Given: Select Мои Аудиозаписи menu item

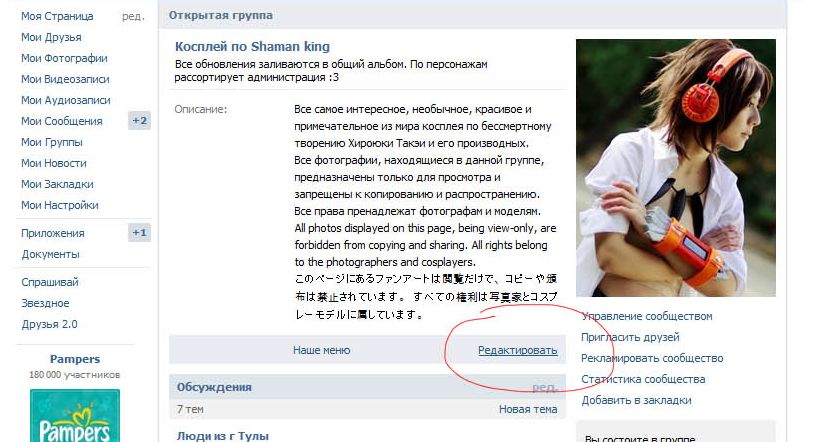Looking at the screenshot, I should pyautogui.click(x=65, y=100).
